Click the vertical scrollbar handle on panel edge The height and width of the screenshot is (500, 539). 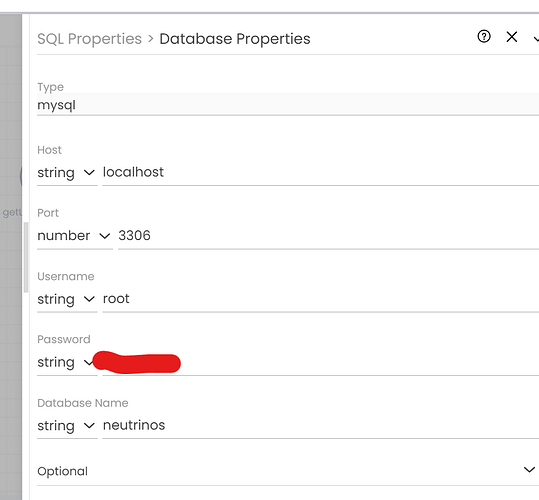pyautogui.click(x=26, y=257)
